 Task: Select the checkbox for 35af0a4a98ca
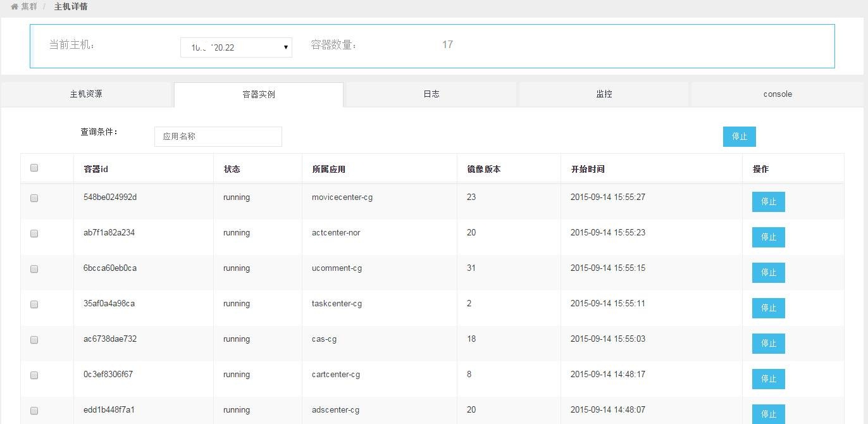point(34,304)
